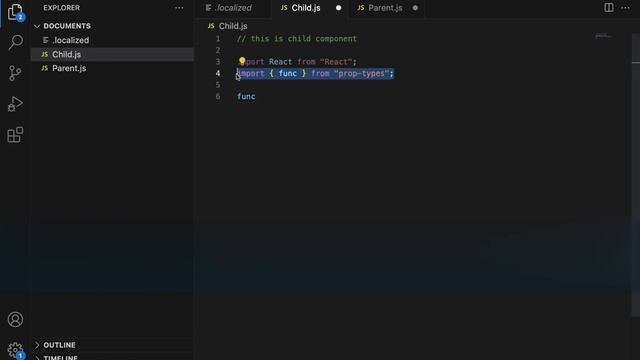Click "prop-types" string on line 4

pyautogui.click(x=361, y=73)
